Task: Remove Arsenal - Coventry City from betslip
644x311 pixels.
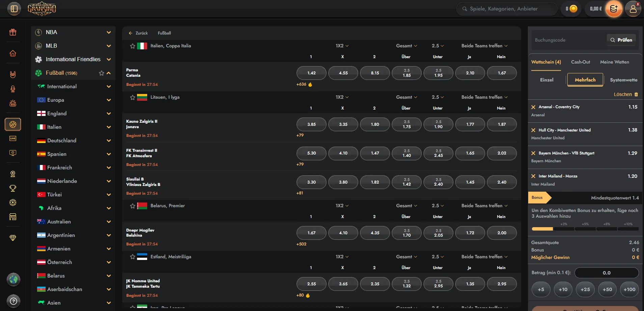Action: tap(533, 107)
